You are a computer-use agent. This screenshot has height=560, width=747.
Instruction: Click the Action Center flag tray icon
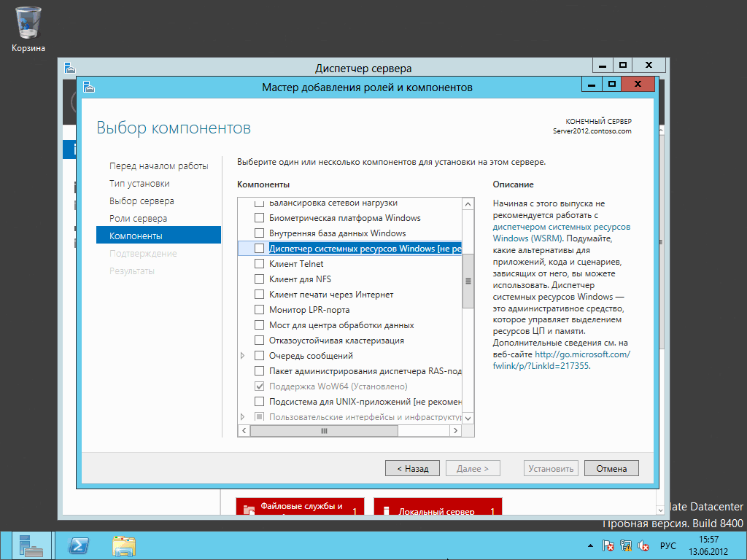(x=608, y=545)
